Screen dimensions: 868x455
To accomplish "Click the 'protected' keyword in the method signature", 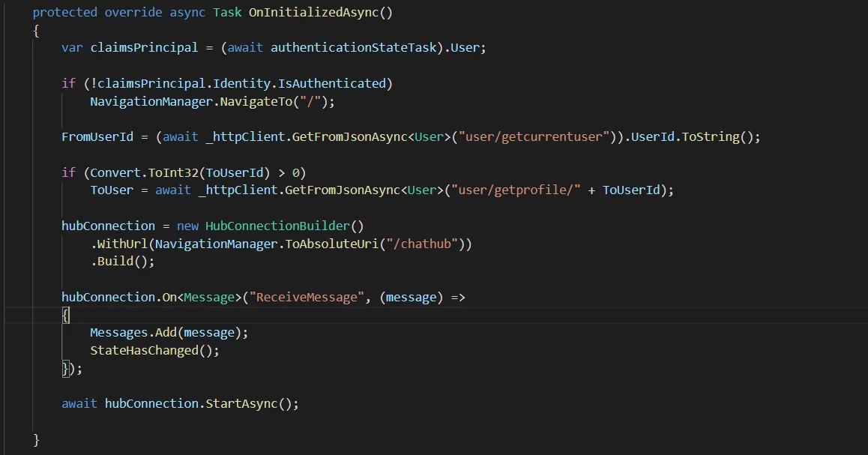I will (x=64, y=12).
